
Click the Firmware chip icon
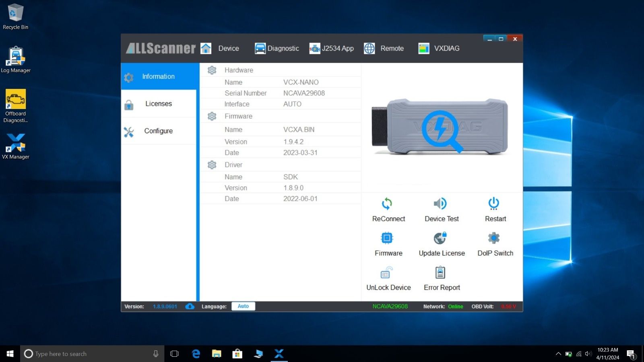tap(387, 238)
